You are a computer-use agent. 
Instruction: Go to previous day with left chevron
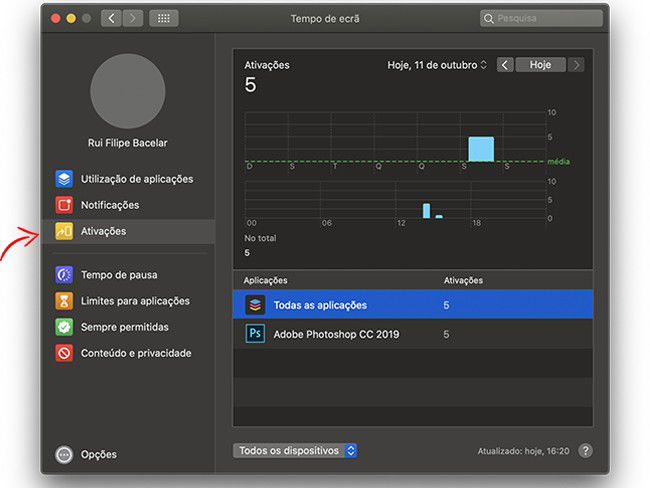click(x=505, y=65)
